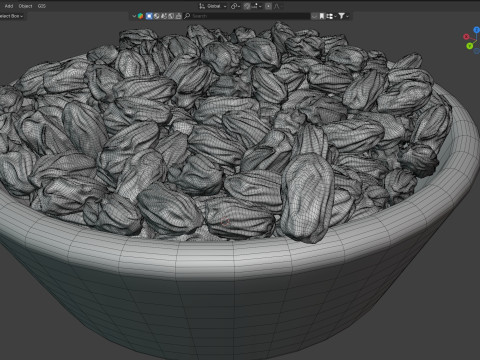Toggle snapping magnet button

pos(247,6)
